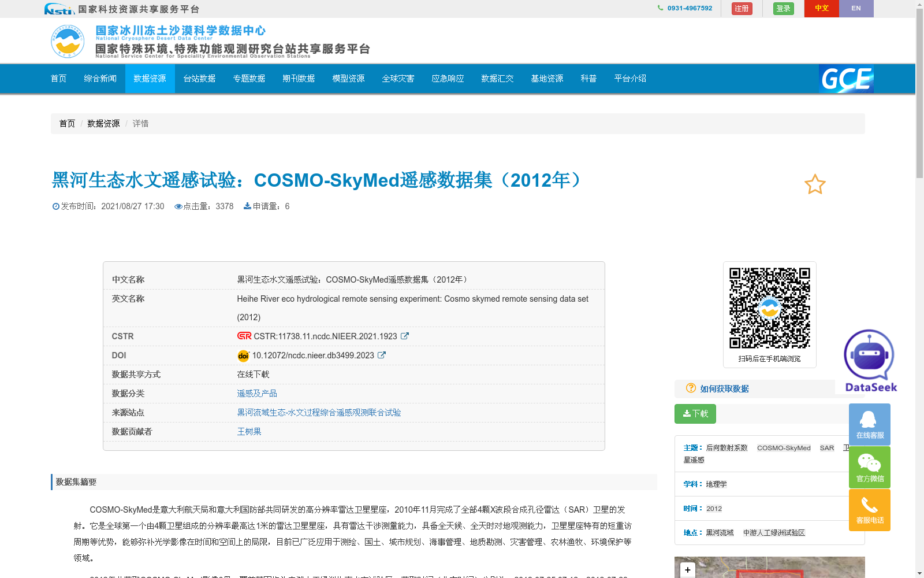Click the green 下载 download button
The height and width of the screenshot is (578, 924).
point(695,414)
